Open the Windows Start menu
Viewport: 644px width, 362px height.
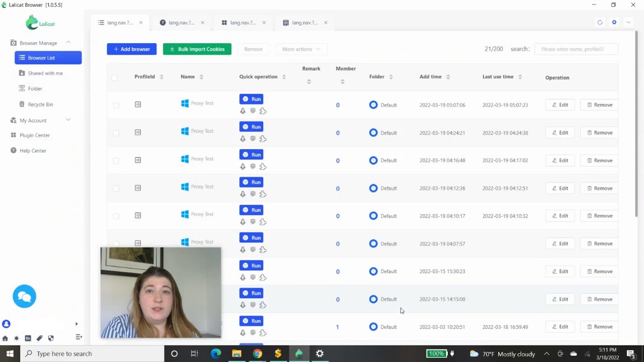(10, 353)
